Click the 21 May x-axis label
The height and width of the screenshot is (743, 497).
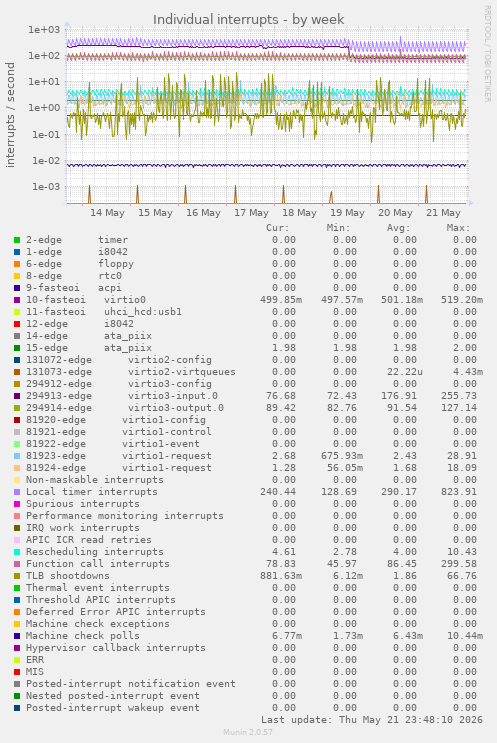[443, 213]
